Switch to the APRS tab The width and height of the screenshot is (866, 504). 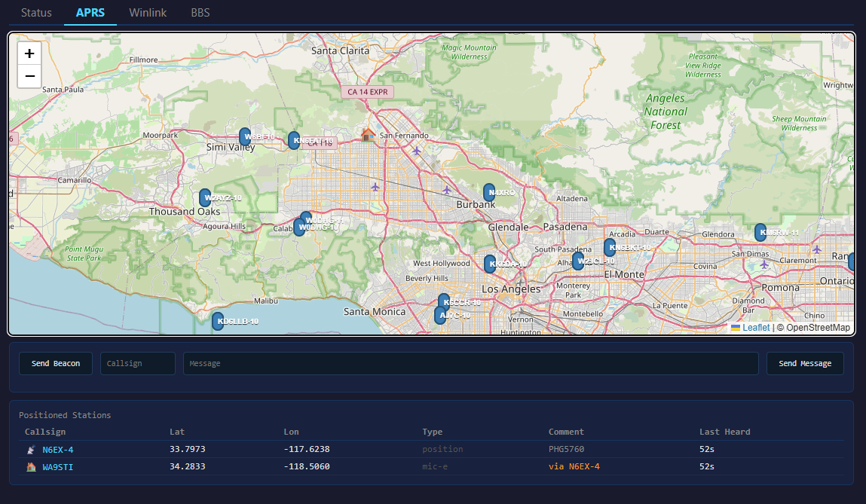coord(90,12)
